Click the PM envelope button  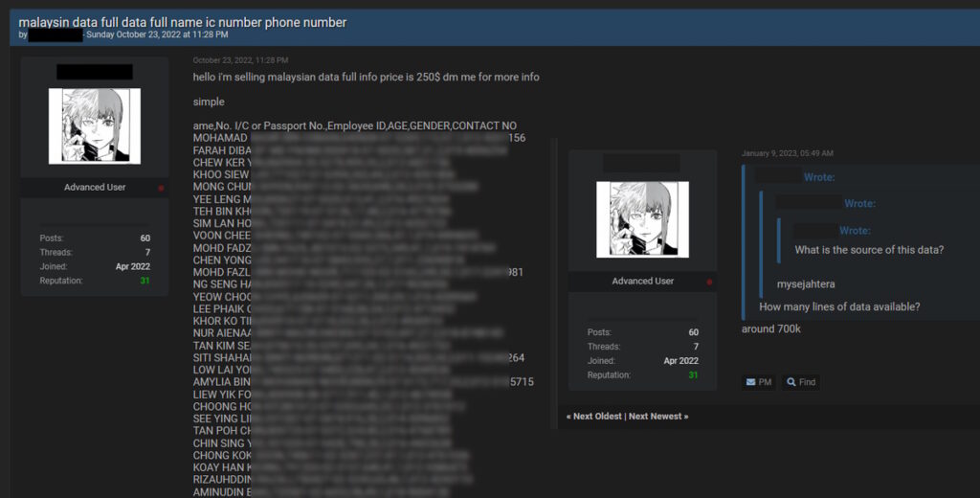point(759,382)
